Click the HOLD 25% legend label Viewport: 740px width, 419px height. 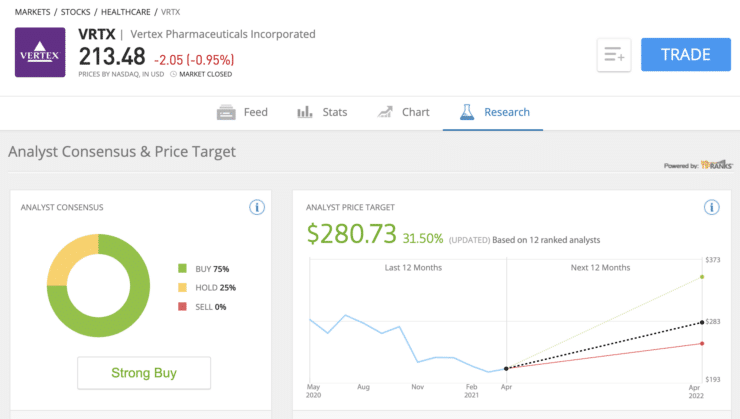pos(216,288)
